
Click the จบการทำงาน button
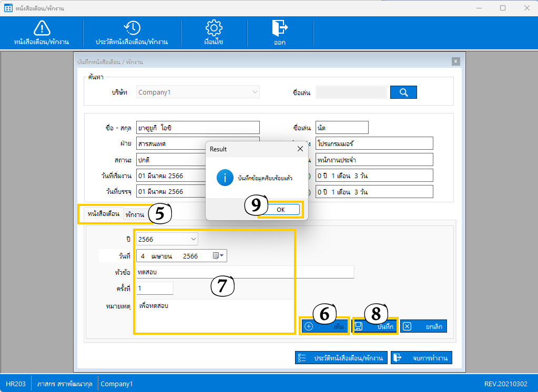point(421,358)
